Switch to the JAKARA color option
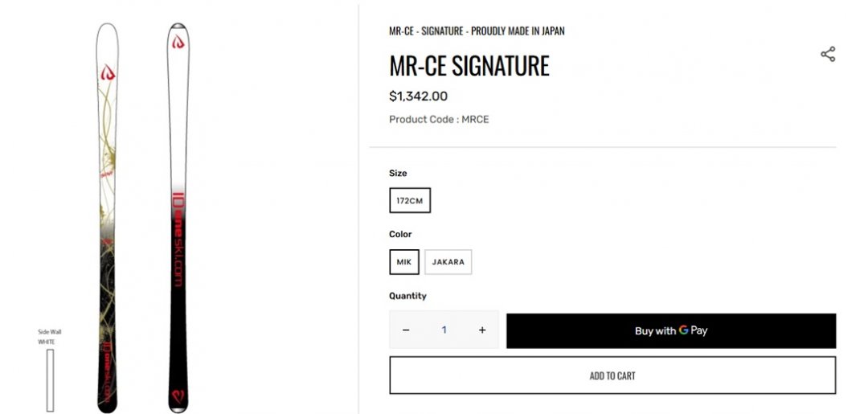Image resolution: width=868 pixels, height=414 pixels. (448, 262)
